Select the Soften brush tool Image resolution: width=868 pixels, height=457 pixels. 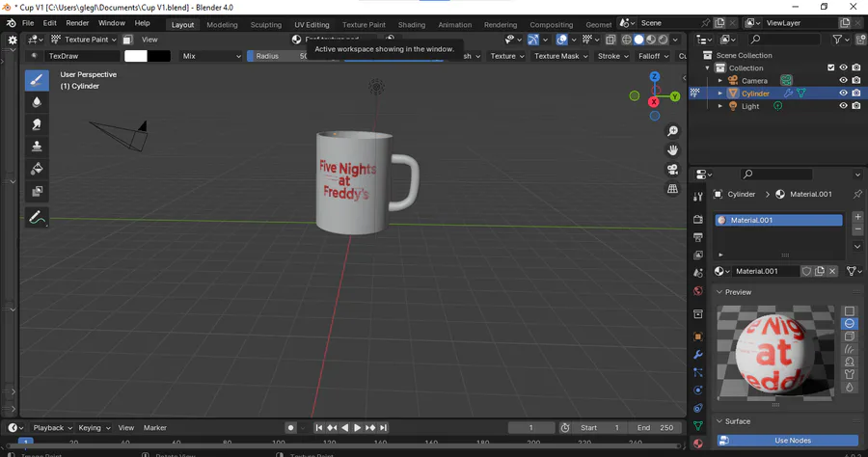[x=37, y=102]
